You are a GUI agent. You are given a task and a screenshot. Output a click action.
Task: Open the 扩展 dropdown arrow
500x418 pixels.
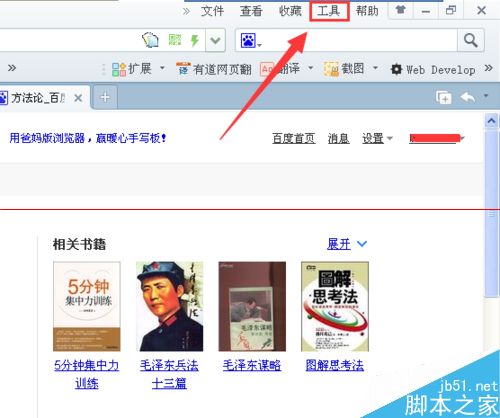tap(162, 68)
